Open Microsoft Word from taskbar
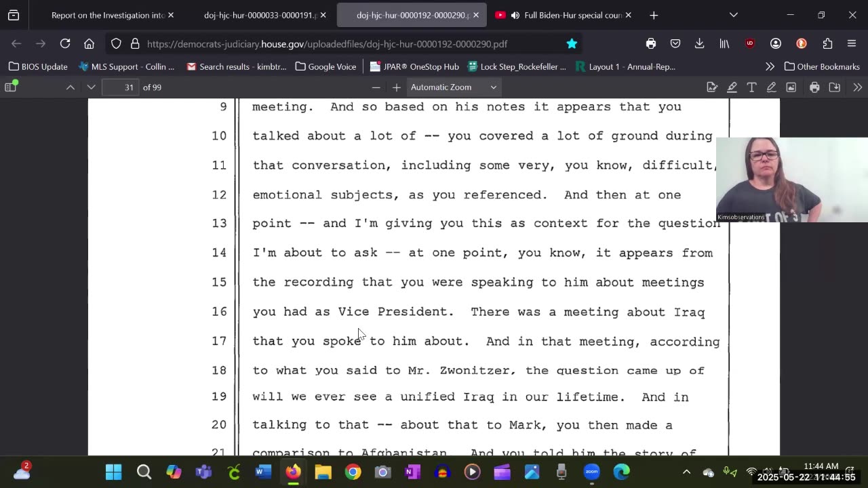The width and height of the screenshot is (868, 488). 263,472
